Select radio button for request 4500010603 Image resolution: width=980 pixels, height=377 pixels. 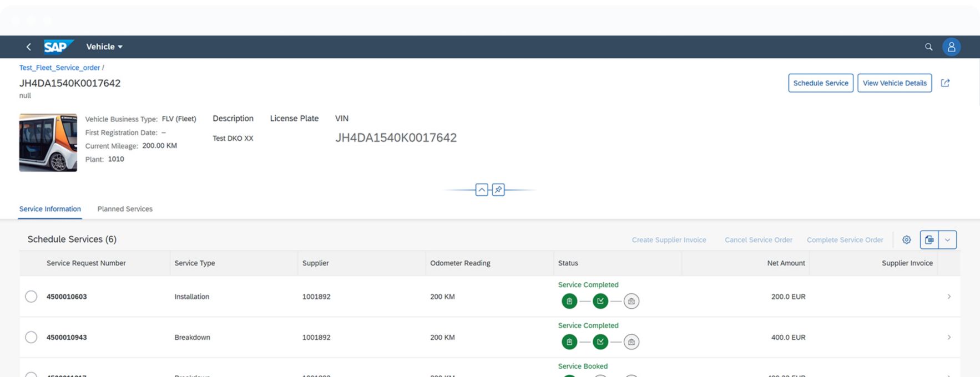point(31,297)
